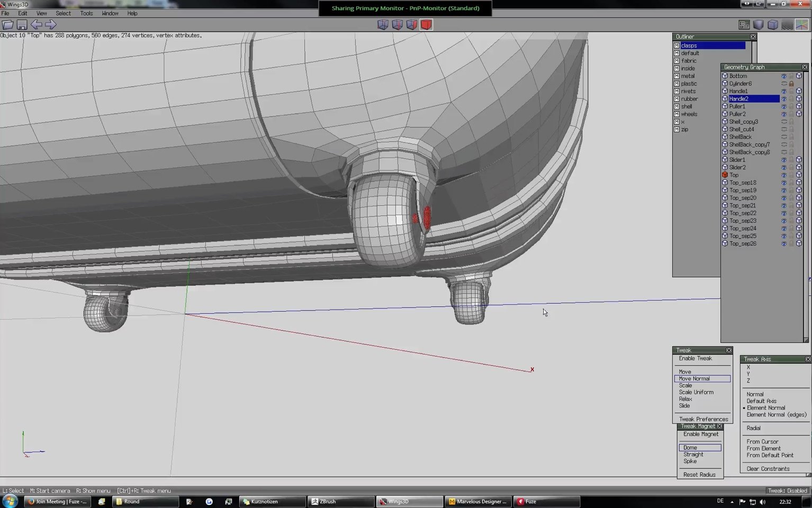Open file with the folder toolbar icon

(x=7, y=24)
